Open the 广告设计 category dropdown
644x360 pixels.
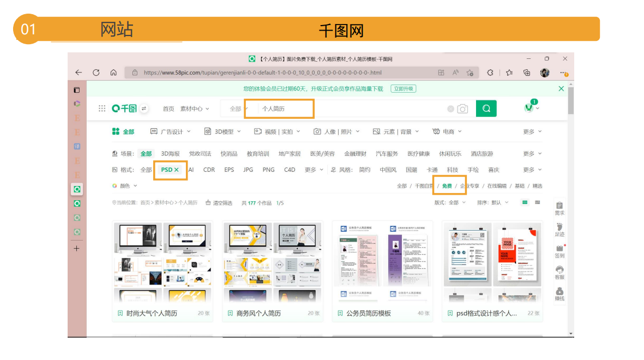point(171,131)
